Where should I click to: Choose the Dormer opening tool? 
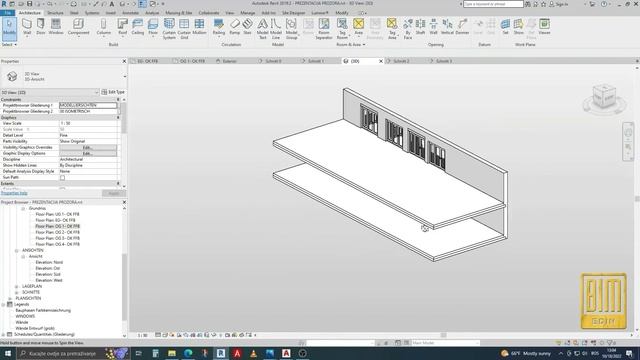click(x=462, y=27)
